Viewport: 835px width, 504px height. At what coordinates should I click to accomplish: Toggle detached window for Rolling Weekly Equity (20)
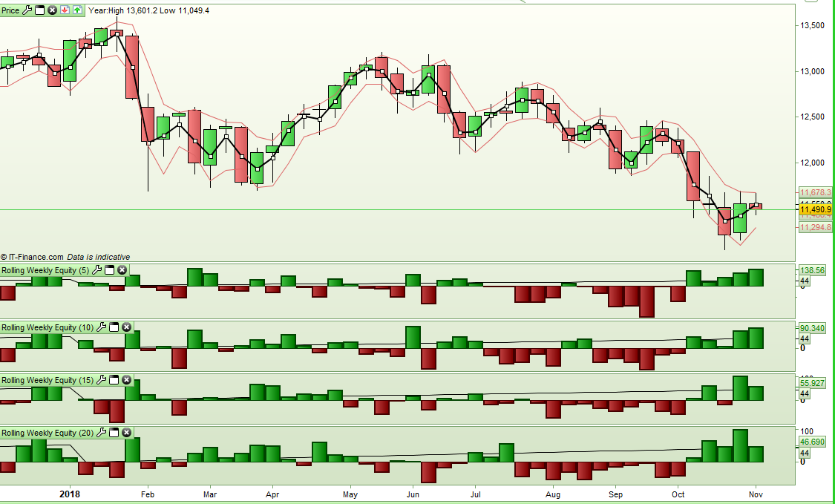pyautogui.click(x=113, y=433)
